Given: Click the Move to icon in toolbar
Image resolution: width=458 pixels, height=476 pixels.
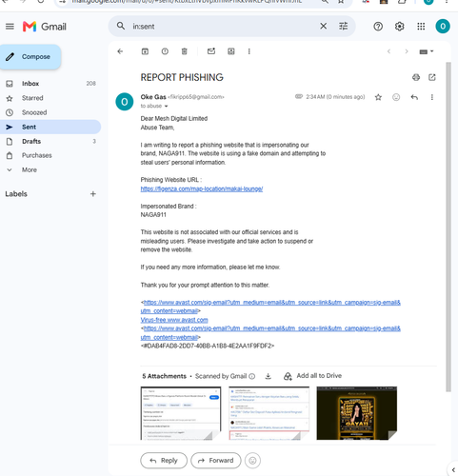Looking at the screenshot, I should (x=231, y=51).
